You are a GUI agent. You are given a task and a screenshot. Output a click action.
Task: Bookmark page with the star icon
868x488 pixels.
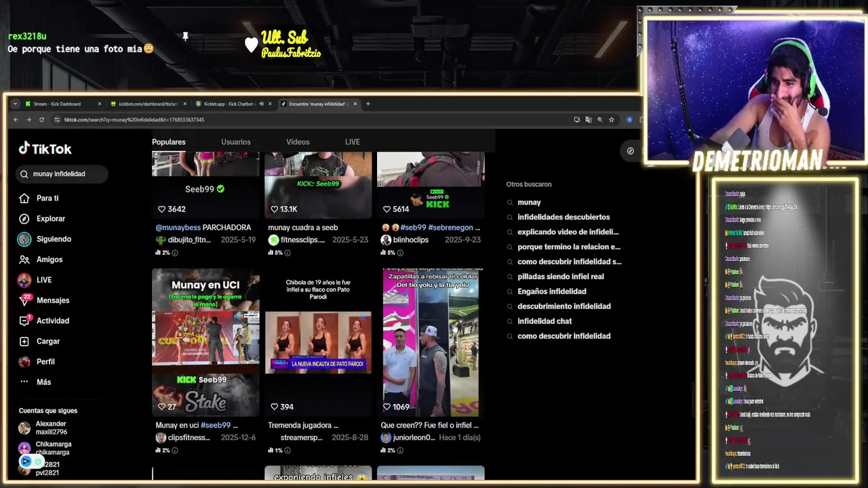tap(611, 120)
